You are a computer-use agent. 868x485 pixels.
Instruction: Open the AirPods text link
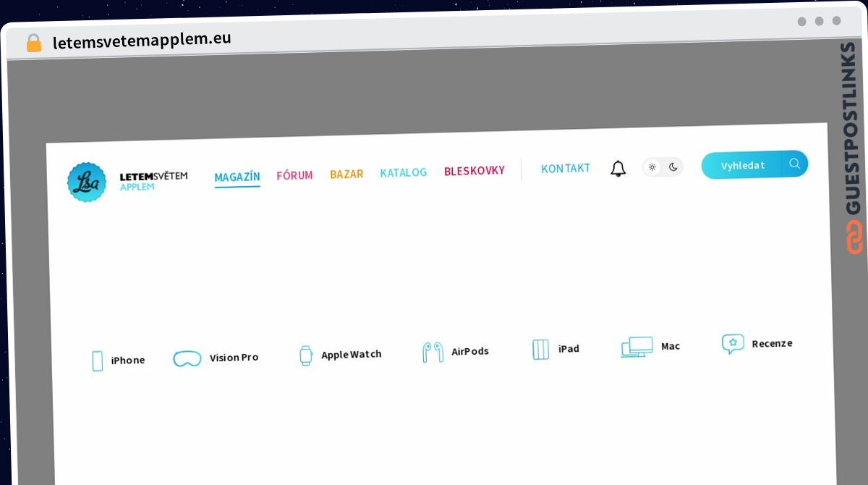point(470,351)
